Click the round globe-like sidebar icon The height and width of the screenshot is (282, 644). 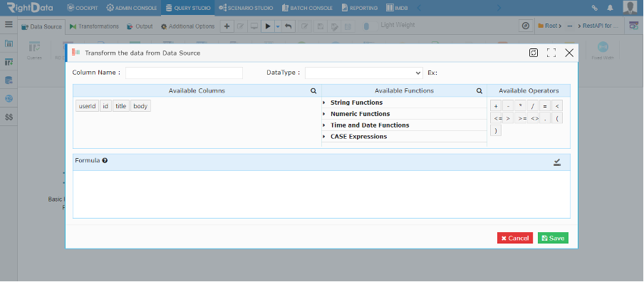pos(9,98)
